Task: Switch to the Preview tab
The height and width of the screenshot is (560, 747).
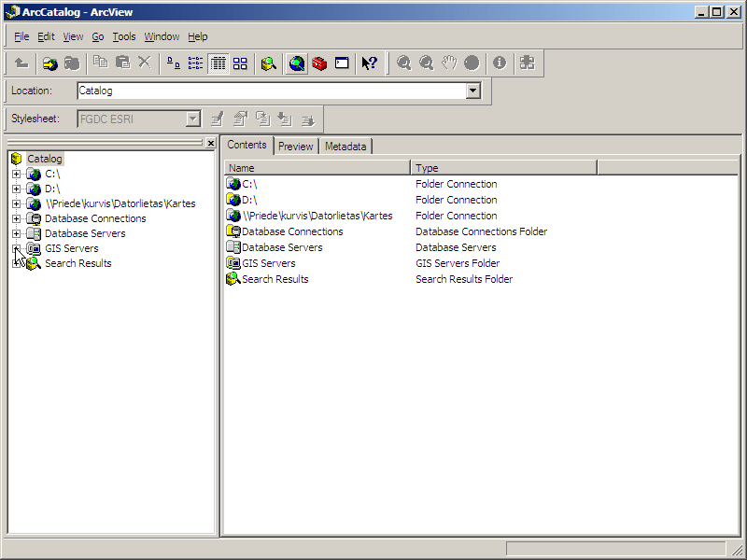Action: point(295,147)
